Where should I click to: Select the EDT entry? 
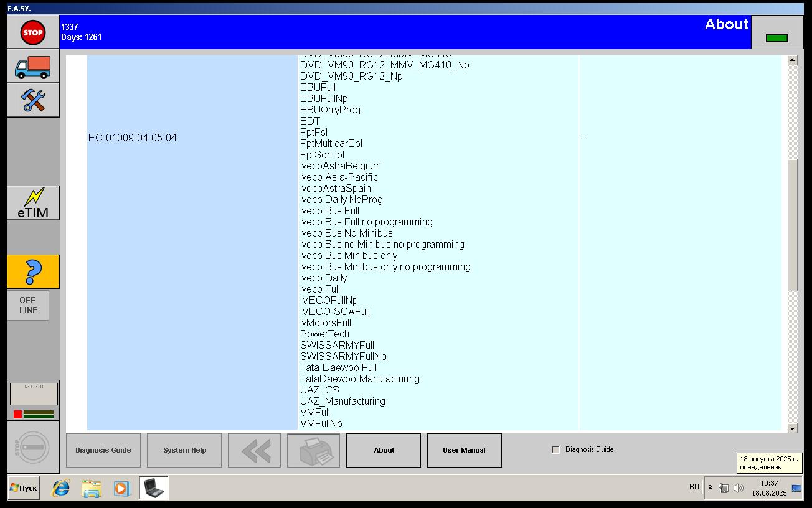[x=310, y=121]
